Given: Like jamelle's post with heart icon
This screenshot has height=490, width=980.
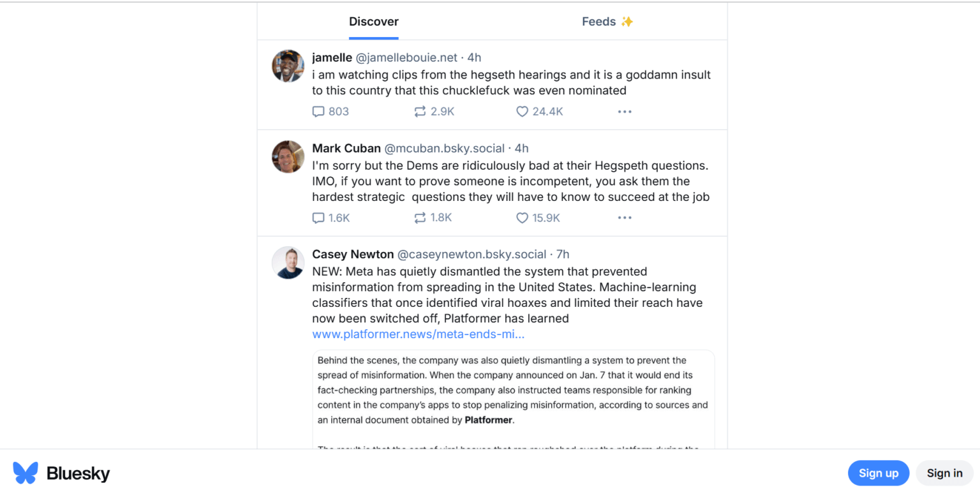Looking at the screenshot, I should (x=522, y=112).
